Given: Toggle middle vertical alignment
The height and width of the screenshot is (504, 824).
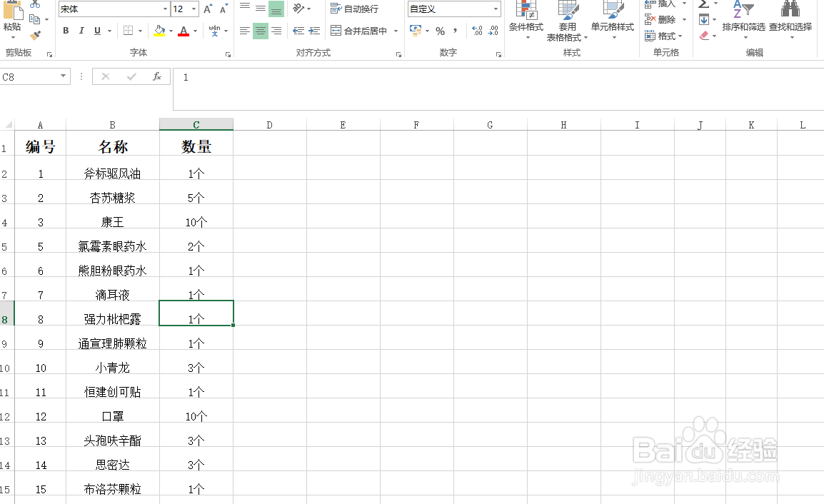Looking at the screenshot, I should point(261,9).
